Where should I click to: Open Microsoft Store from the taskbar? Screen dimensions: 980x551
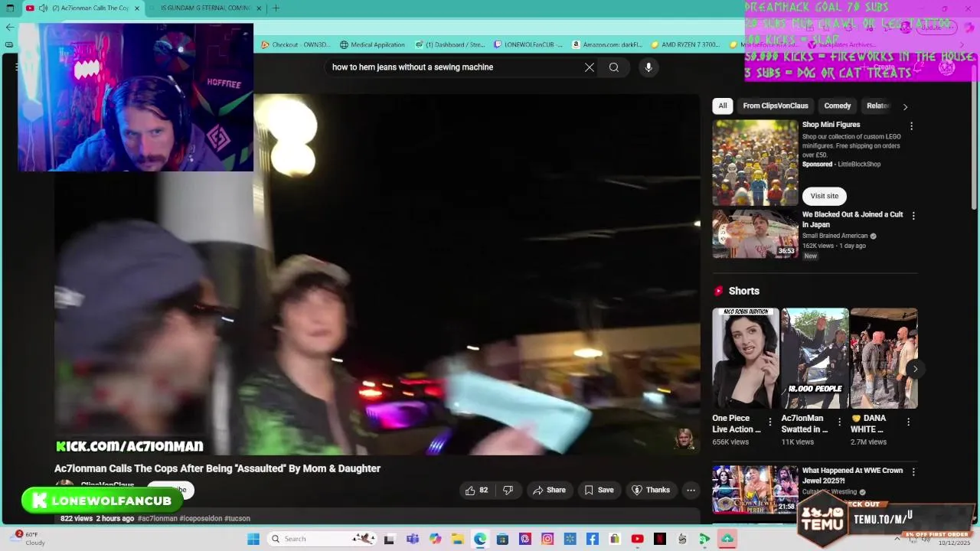pyautogui.click(x=502, y=539)
